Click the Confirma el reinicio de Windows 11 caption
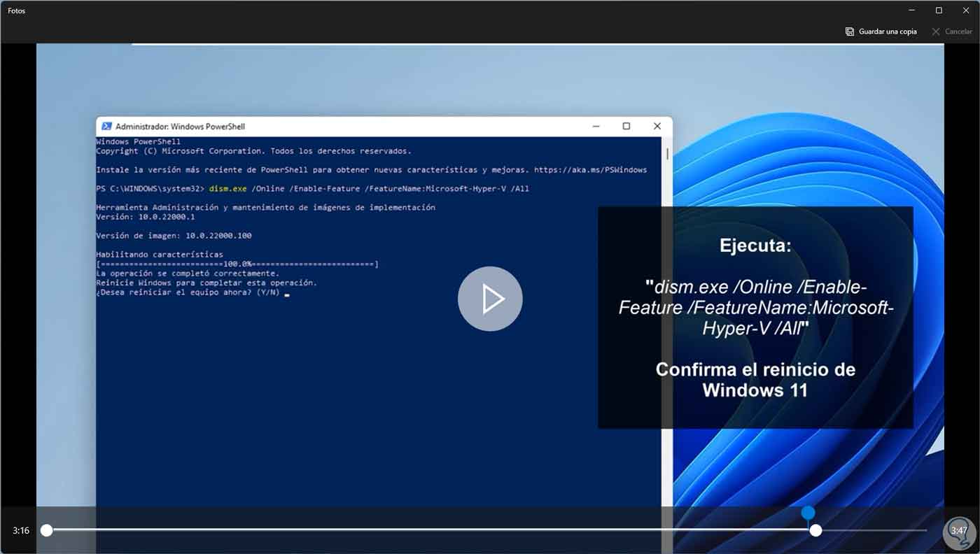 click(755, 379)
